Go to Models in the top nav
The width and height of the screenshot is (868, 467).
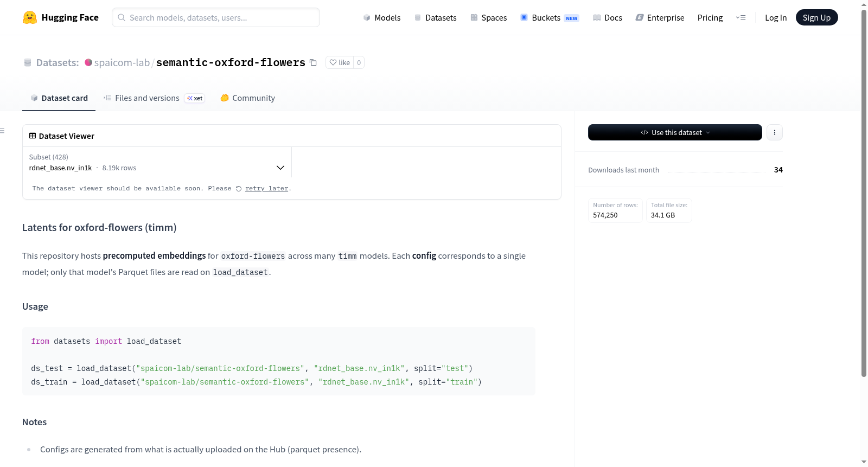click(382, 17)
